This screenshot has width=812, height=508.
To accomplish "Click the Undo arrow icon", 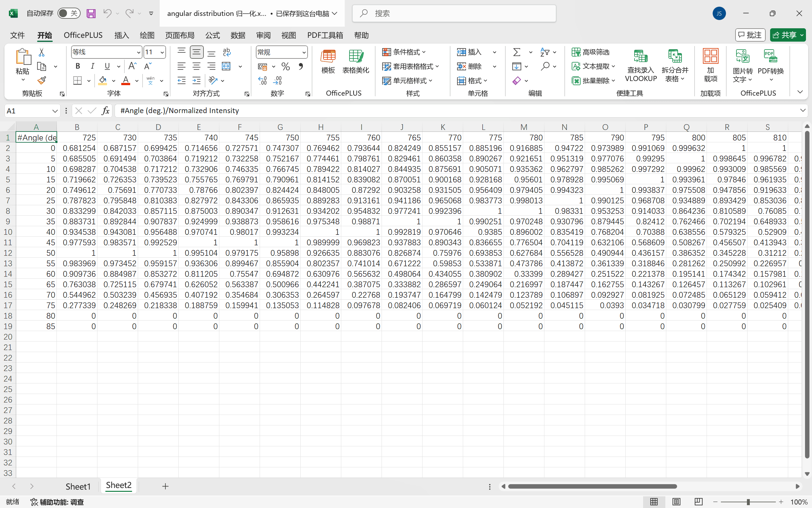I will pyautogui.click(x=107, y=13).
